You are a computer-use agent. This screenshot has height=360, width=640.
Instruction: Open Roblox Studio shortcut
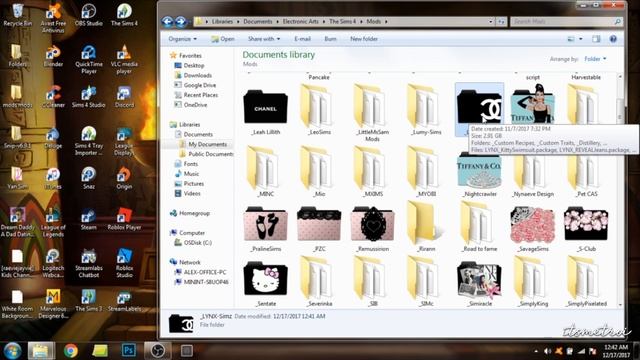point(124,263)
